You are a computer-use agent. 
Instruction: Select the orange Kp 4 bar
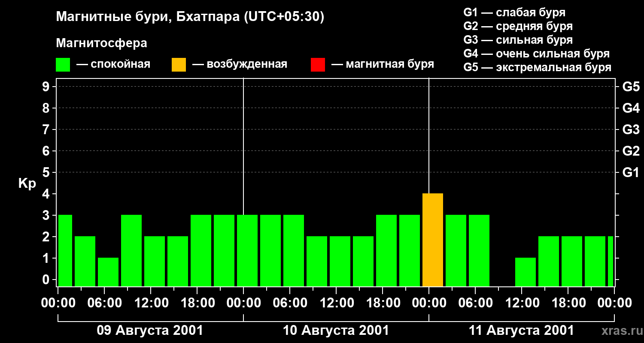coord(433,240)
